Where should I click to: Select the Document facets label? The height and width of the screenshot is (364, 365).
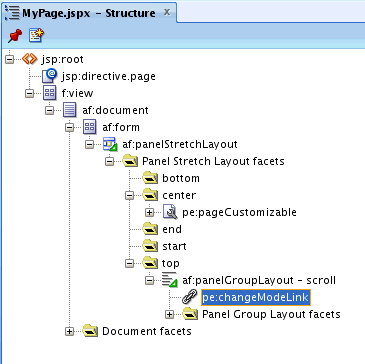pos(147,331)
